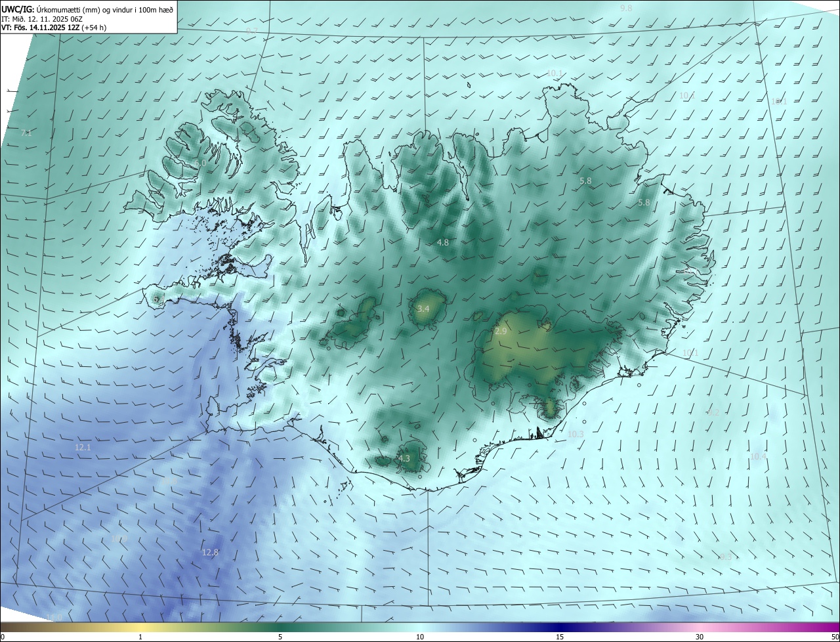Image resolution: width=840 pixels, height=642 pixels.
Task: Click the 4.8 value label in north Iceland
Action: click(443, 242)
